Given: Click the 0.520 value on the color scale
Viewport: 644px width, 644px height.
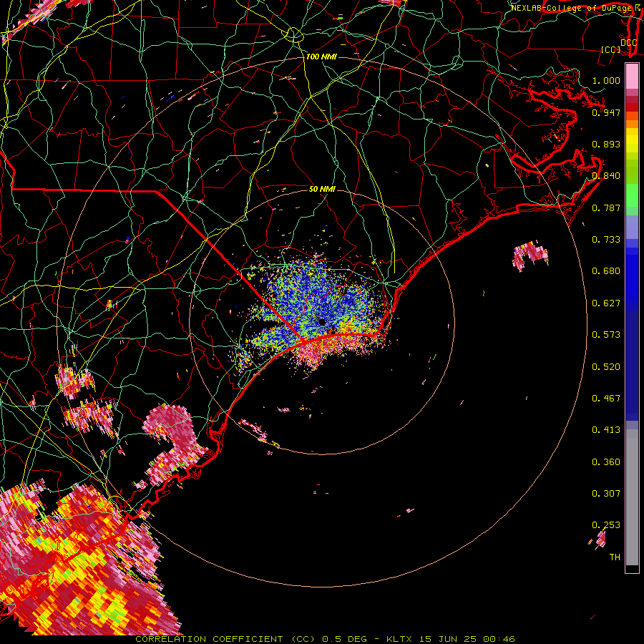Looking at the screenshot, I should (606, 367).
